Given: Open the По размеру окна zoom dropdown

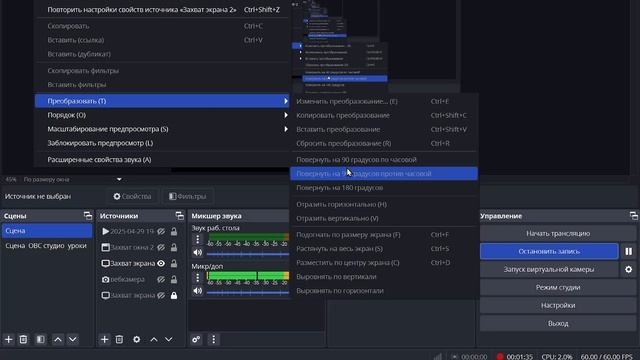Looking at the screenshot, I should click(119, 180).
